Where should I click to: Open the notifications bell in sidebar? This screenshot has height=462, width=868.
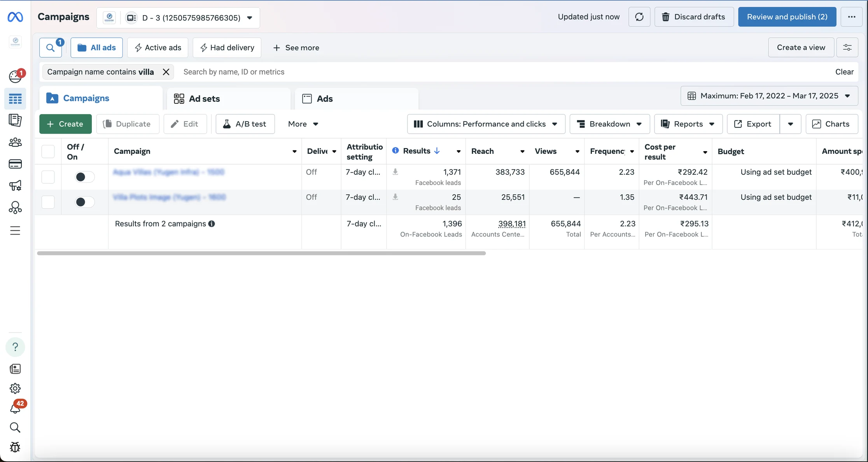click(15, 408)
